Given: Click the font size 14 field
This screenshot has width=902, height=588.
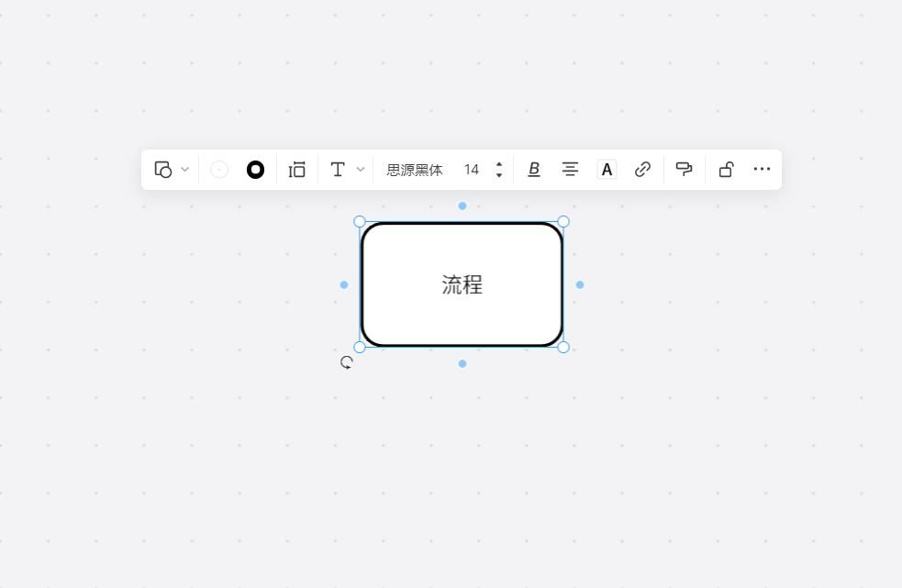Looking at the screenshot, I should click(472, 169).
